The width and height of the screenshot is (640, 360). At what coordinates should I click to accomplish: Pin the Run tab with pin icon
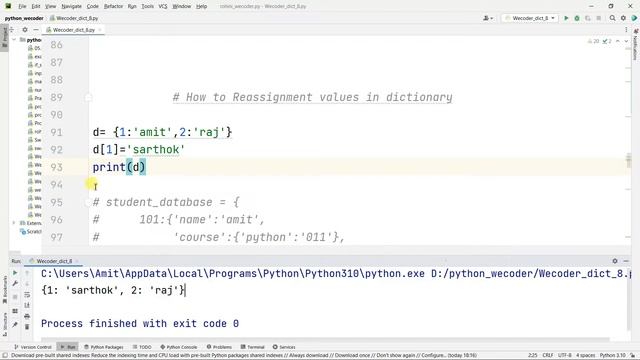[15, 324]
